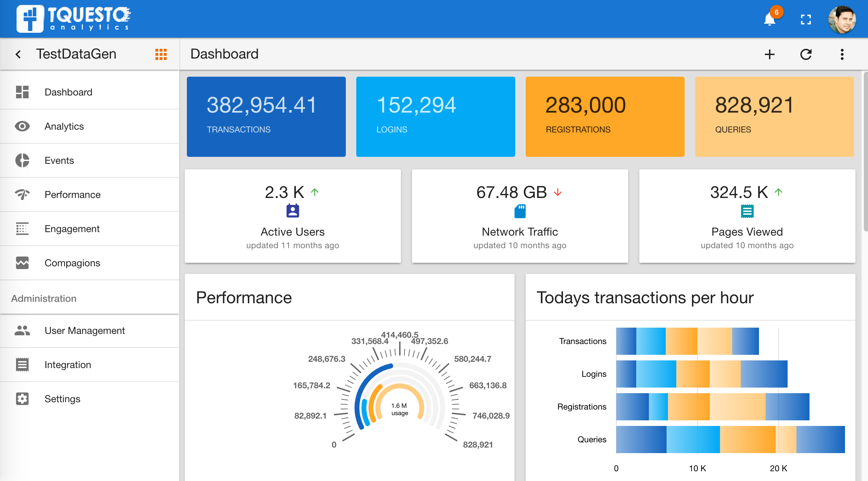Enter fullscreen mode via header icon
Viewport: 868px width, 481px height.
[806, 20]
